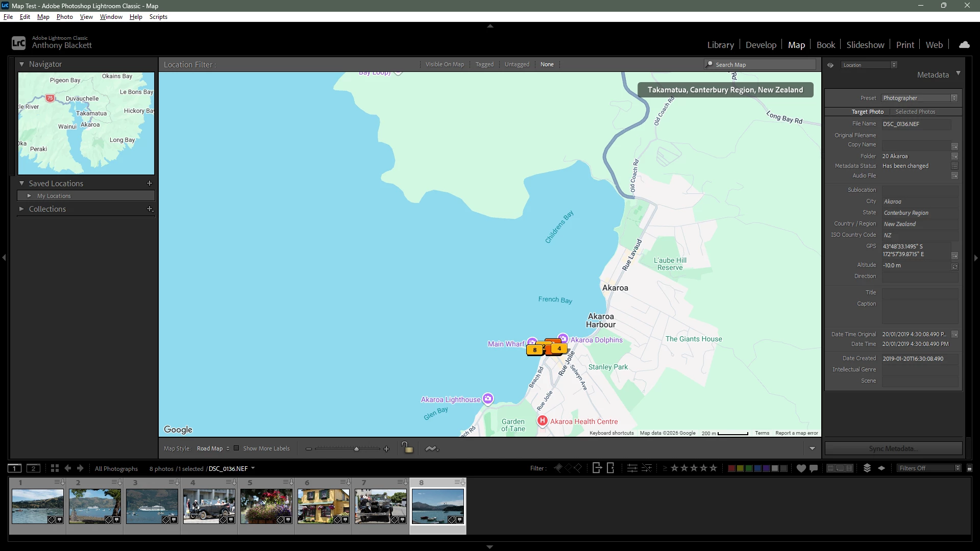Zoom in the map with plus icon
This screenshot has height=551, width=980.
pos(386,449)
